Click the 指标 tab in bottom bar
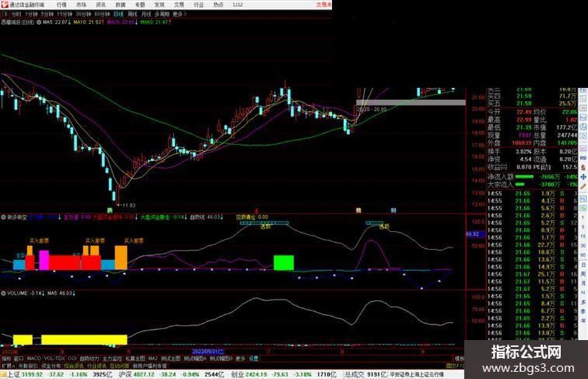Viewport: 588px width, 379px height. (x=7, y=358)
